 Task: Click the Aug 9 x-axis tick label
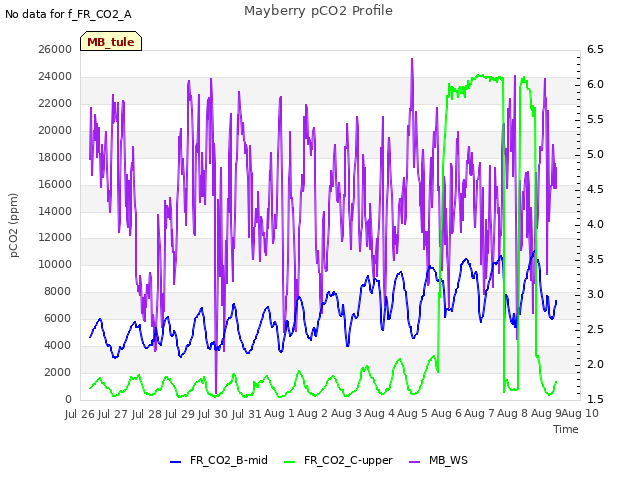546,414
